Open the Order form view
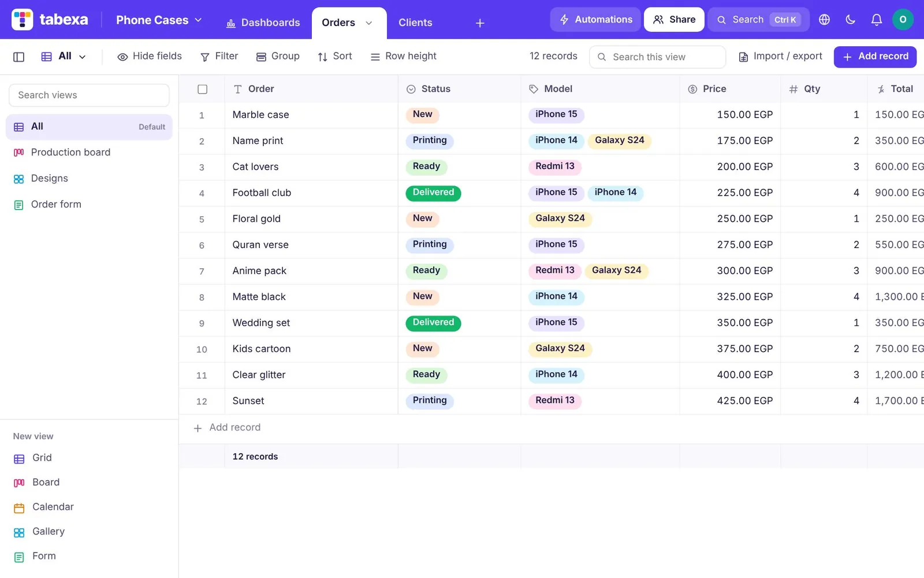This screenshot has height=578, width=924. 89,205
